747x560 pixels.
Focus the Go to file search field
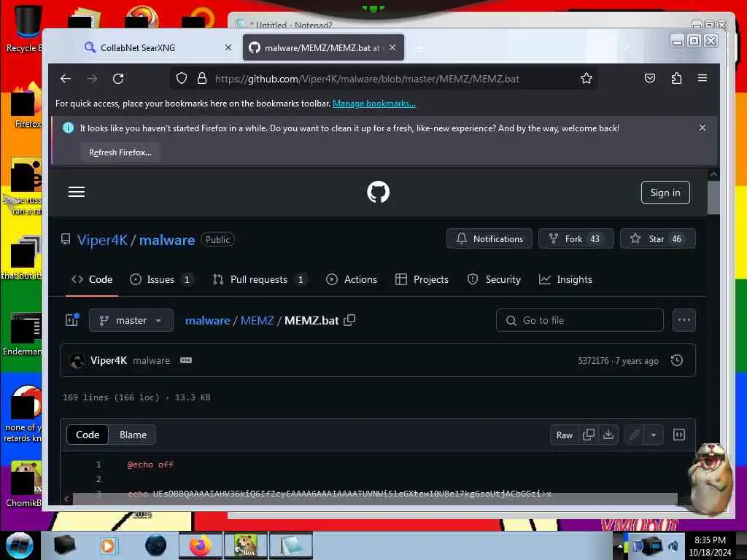click(x=580, y=320)
